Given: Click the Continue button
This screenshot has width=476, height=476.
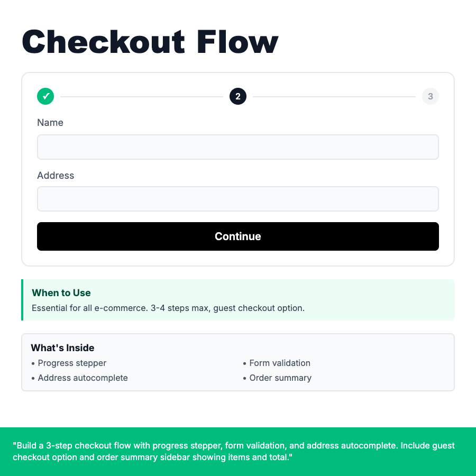Looking at the screenshot, I should (238, 236).
